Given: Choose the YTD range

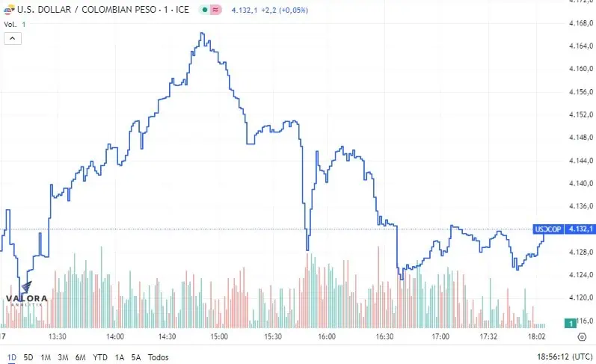Looking at the screenshot, I should [x=100, y=357].
